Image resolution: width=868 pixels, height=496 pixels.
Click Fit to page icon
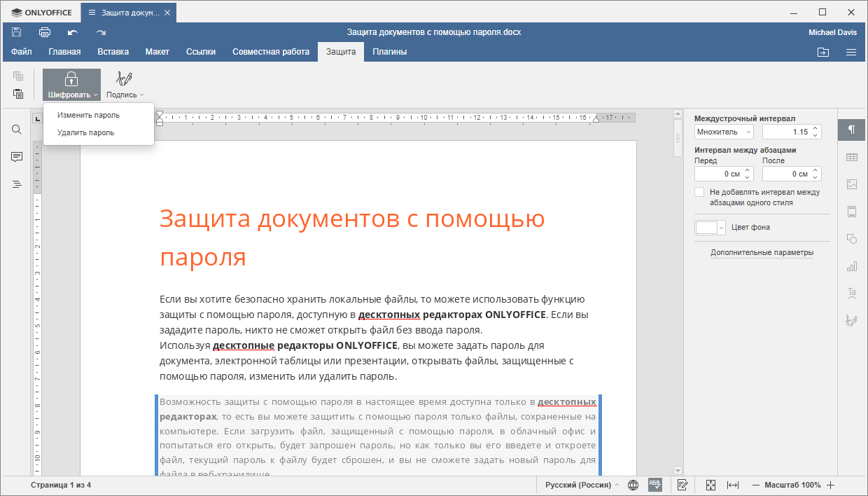coord(710,485)
